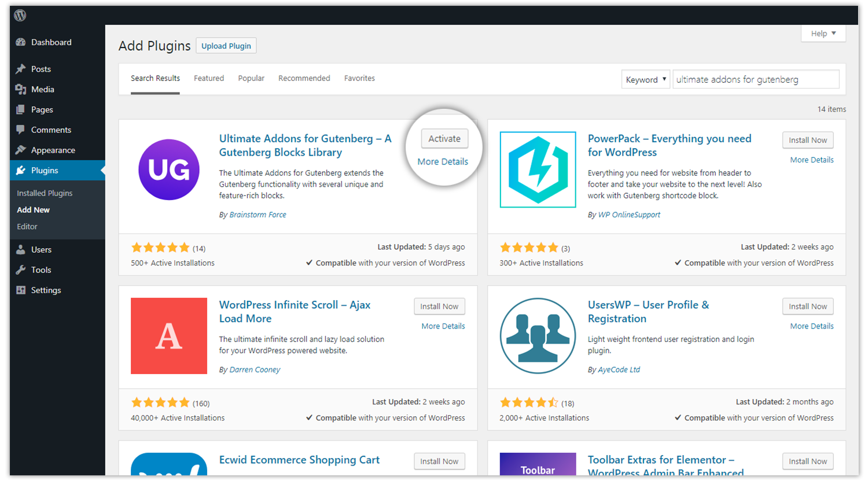868x480 pixels.
Task: Open the Keyword search type dropdown
Action: tap(645, 80)
